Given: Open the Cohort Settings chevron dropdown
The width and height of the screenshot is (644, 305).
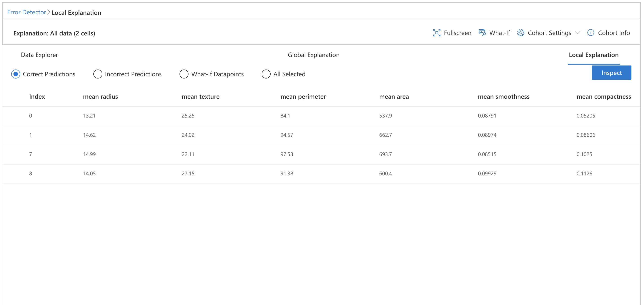Looking at the screenshot, I should pyautogui.click(x=578, y=33).
